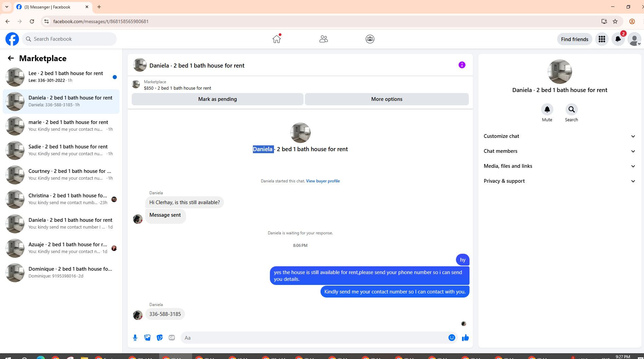Open the Facebook menu grid icon
The image size is (644, 359).
click(x=602, y=39)
